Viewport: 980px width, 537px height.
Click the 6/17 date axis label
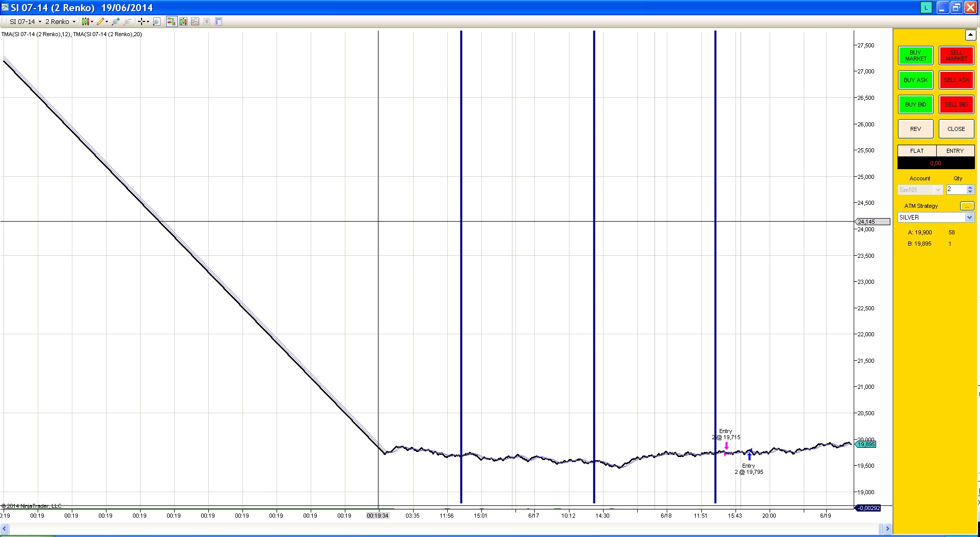click(533, 516)
